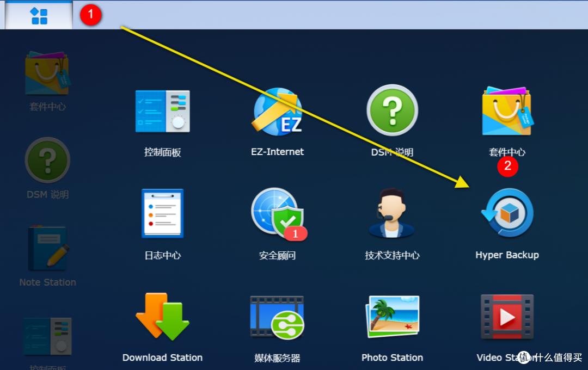The height and width of the screenshot is (370, 588).
Task: Launch EZ-Internet from the app menu
Action: (278, 112)
